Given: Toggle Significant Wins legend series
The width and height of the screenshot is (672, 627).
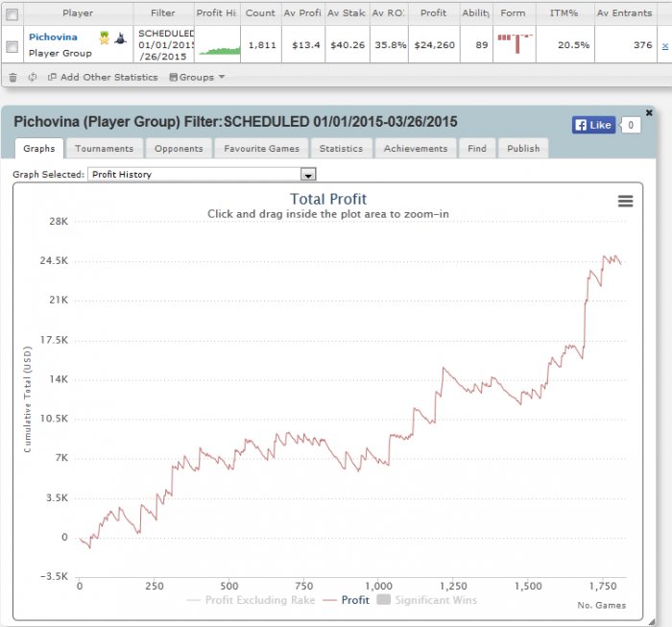Looking at the screenshot, I should (x=427, y=600).
